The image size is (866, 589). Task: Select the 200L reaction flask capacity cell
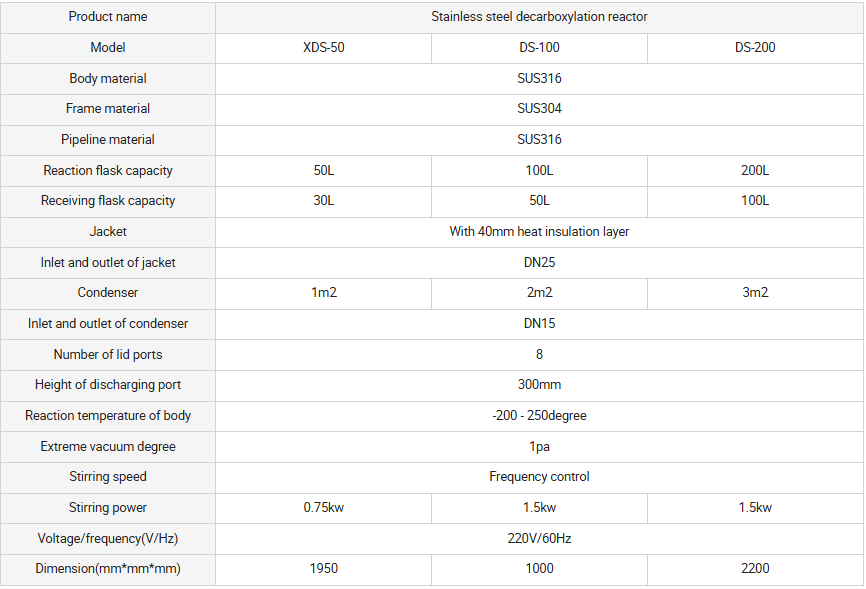(x=755, y=170)
